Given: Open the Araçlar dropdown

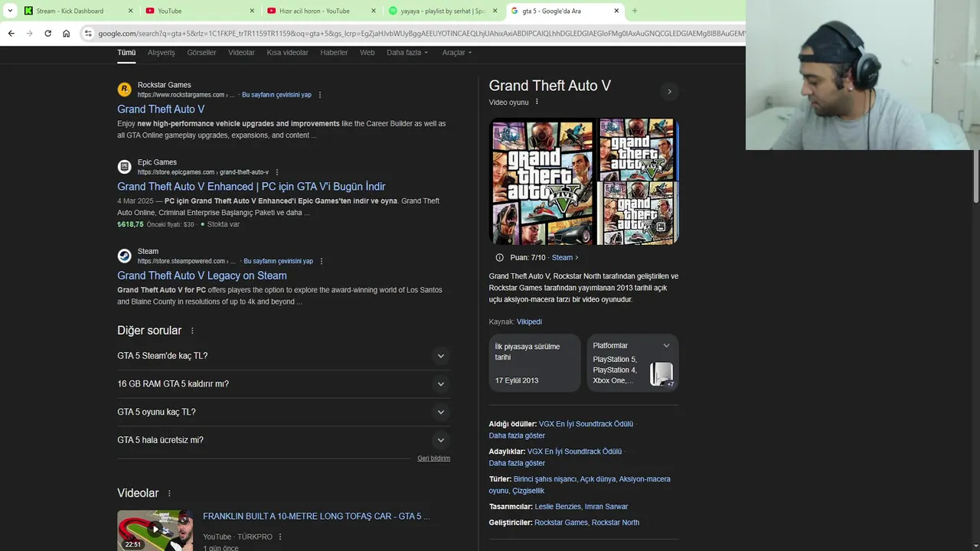Looking at the screenshot, I should coord(457,53).
